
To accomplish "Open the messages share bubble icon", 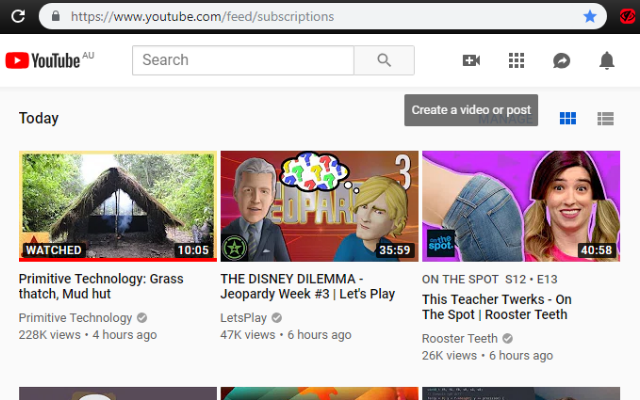I will [x=562, y=60].
